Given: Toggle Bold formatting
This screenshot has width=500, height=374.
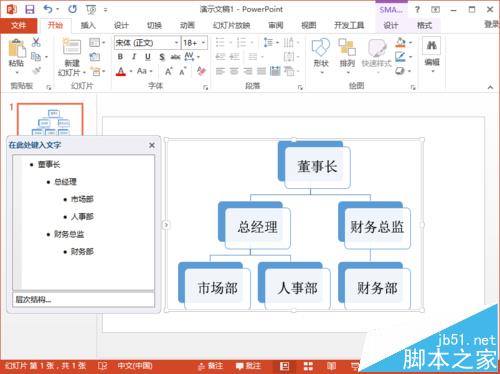Looking at the screenshot, I should click(x=120, y=57).
